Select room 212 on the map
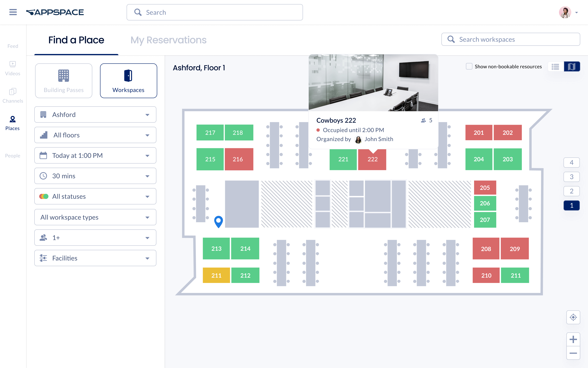Viewport: 588px width, 368px height. [245, 276]
